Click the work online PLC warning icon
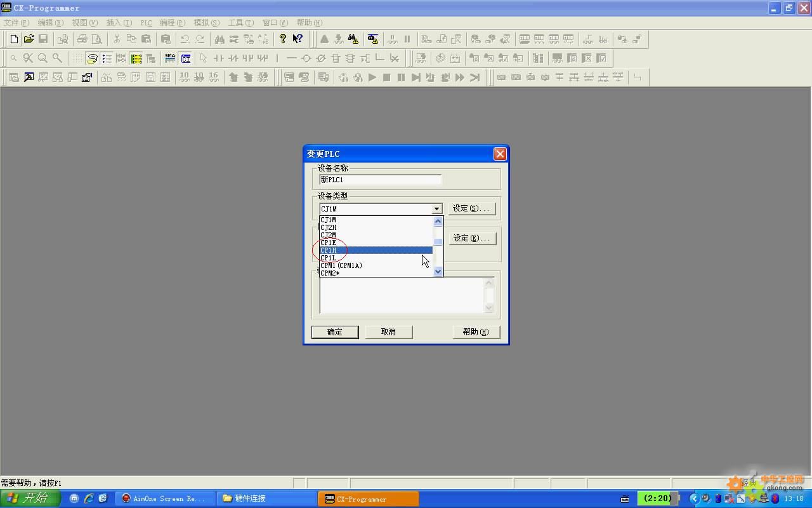 [x=373, y=39]
